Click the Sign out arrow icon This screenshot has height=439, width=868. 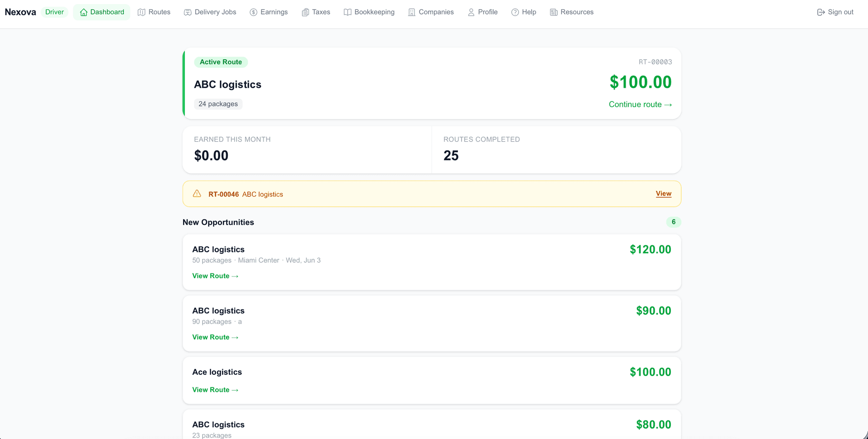pyautogui.click(x=821, y=12)
